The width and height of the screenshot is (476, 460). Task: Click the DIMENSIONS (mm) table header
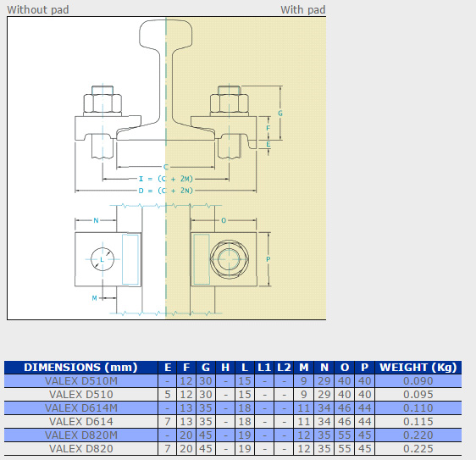(x=80, y=368)
